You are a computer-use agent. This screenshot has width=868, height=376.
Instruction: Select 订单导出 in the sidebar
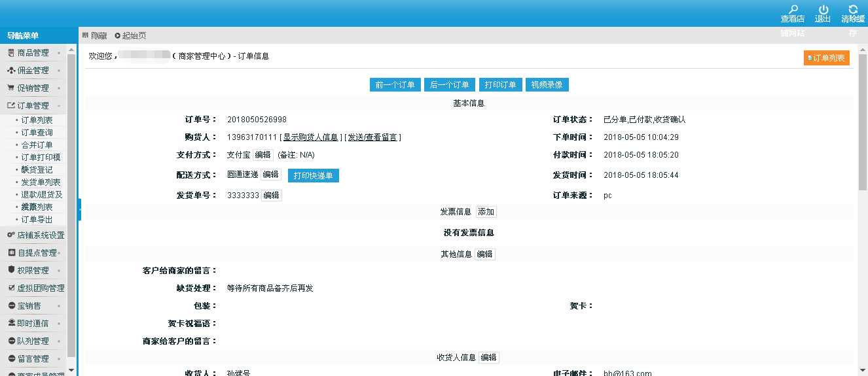(37, 220)
